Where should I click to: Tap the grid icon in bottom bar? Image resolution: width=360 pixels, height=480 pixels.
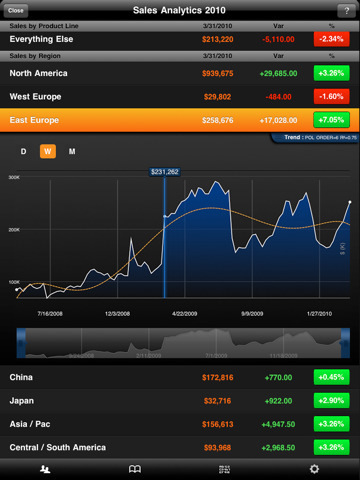pos(224,469)
